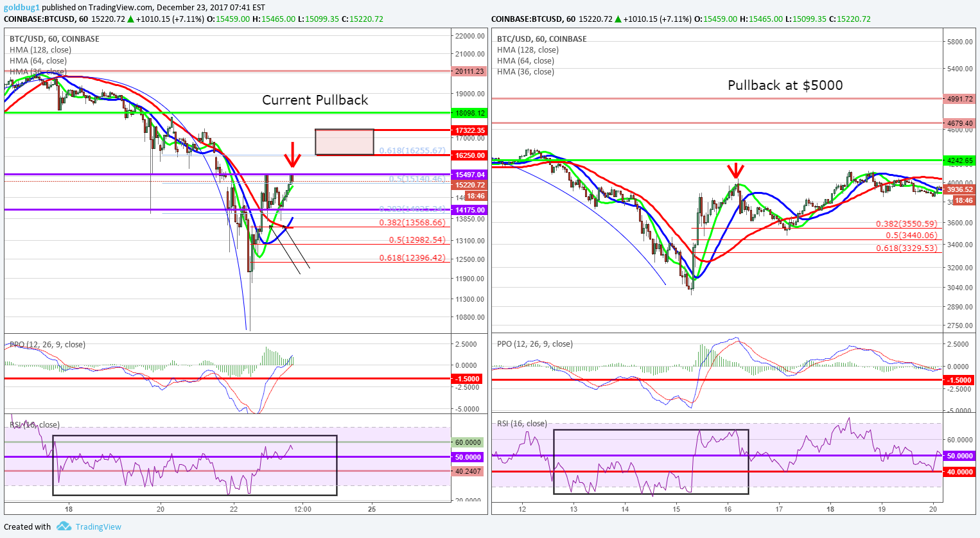Screen dimensions: 980x538
Task: Click the 'Pullback at $5000' annotation text
Action: (785, 85)
